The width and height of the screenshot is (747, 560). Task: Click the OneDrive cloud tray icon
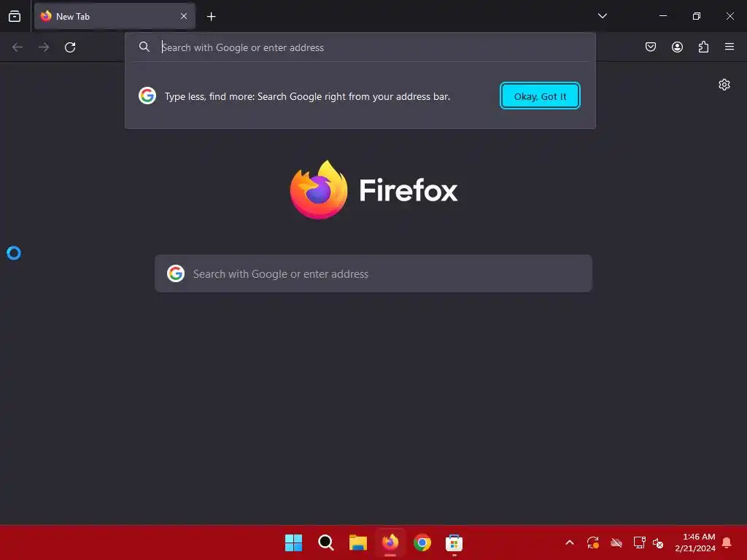pos(616,542)
